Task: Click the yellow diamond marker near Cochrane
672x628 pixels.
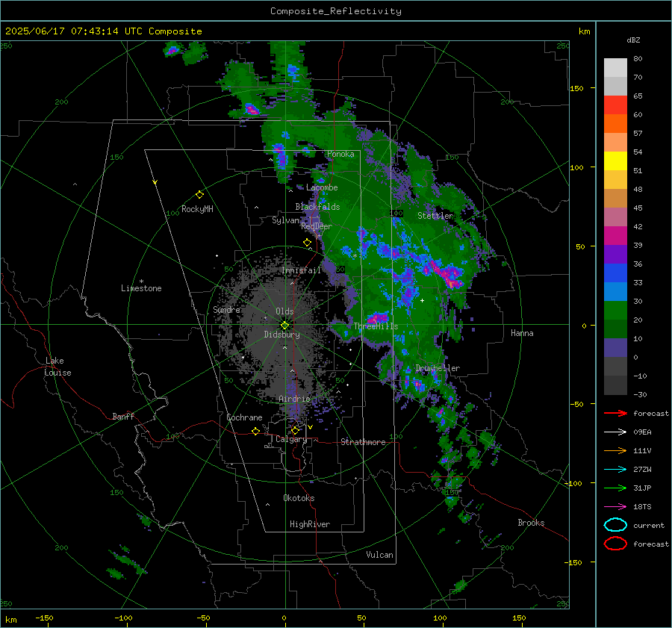Action: (x=255, y=431)
